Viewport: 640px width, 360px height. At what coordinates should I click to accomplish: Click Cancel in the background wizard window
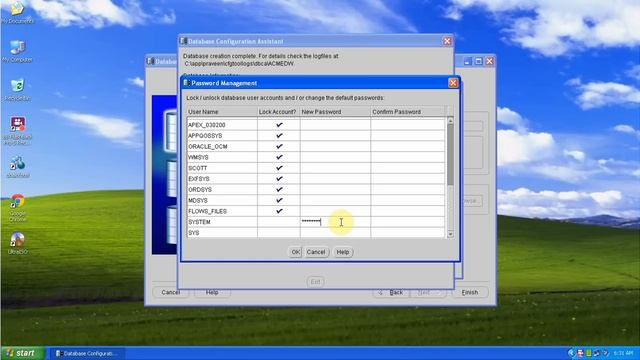pyautogui.click(x=170, y=292)
